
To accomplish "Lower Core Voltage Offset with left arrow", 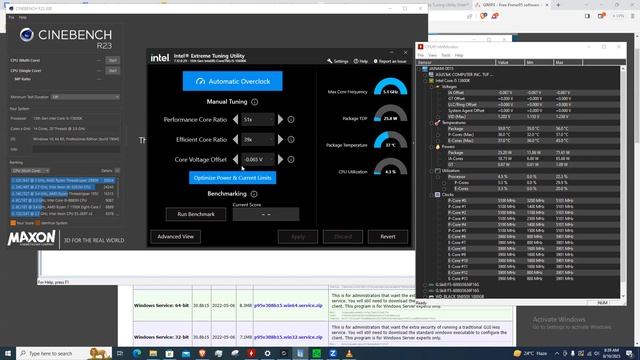I will pos(236,159).
